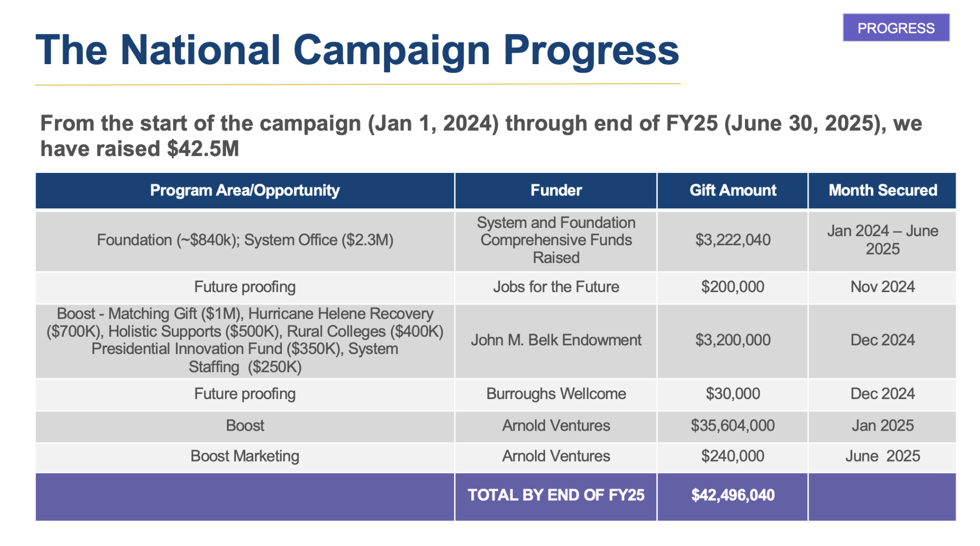This screenshot has height=546, width=980.
Task: Click the Boost Marketing program cell
Action: point(245,456)
